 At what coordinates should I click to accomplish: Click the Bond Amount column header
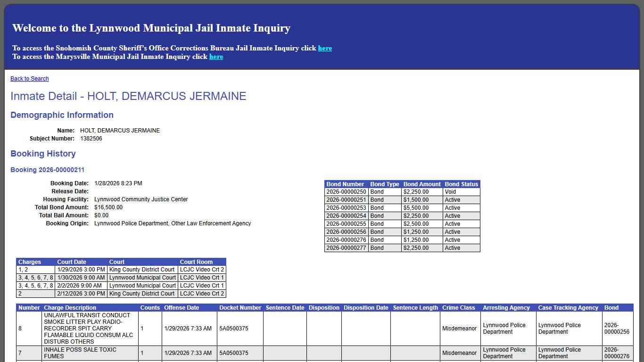click(x=421, y=184)
